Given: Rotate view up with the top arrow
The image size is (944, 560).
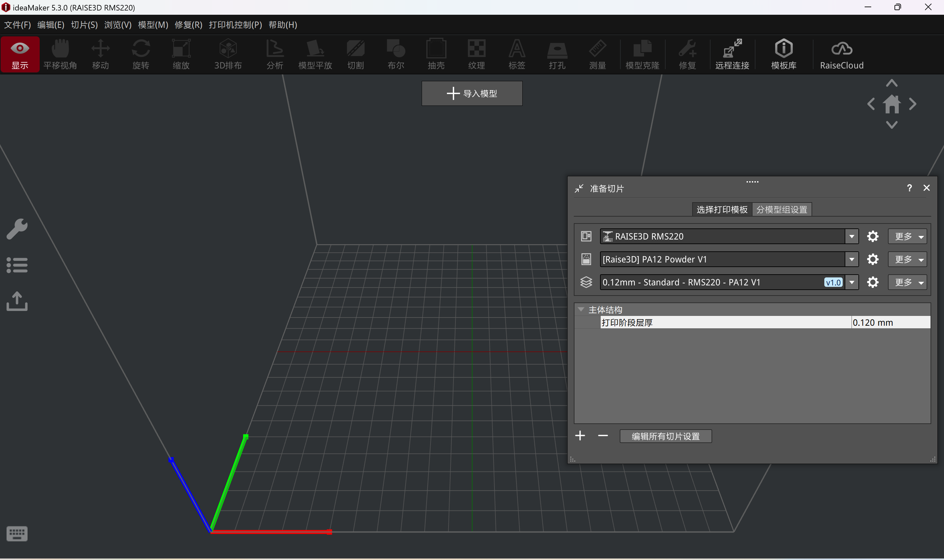Looking at the screenshot, I should tap(892, 83).
